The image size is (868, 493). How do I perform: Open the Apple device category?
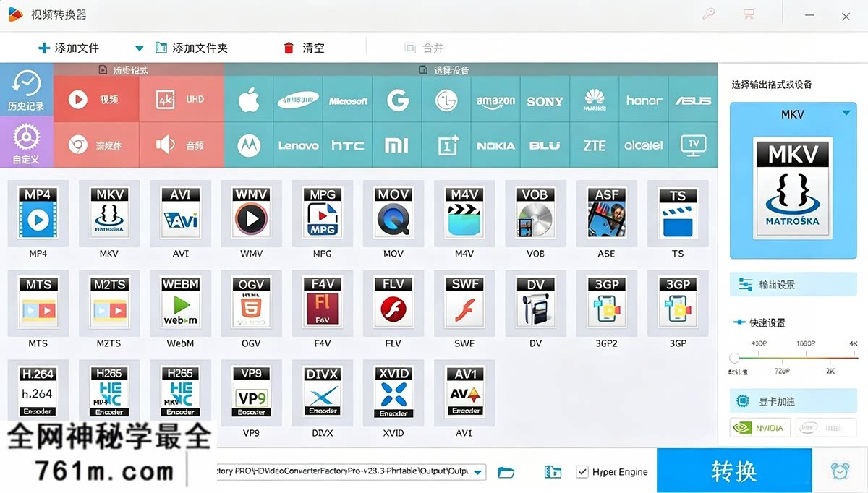coord(249,100)
